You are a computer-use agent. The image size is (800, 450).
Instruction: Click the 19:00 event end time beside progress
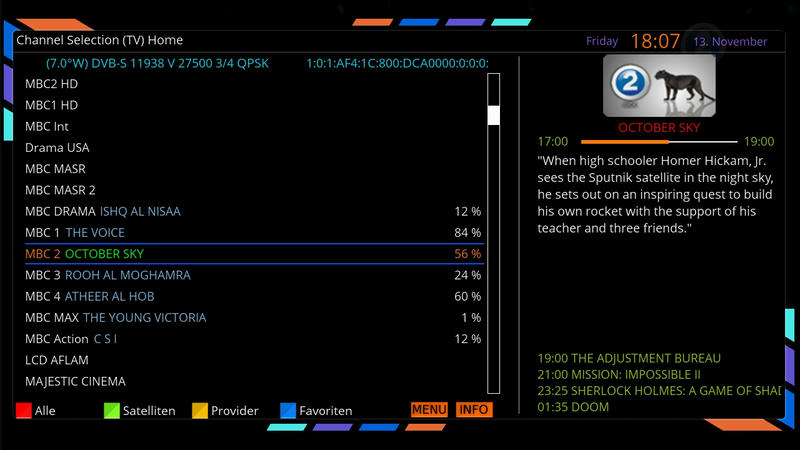click(759, 141)
